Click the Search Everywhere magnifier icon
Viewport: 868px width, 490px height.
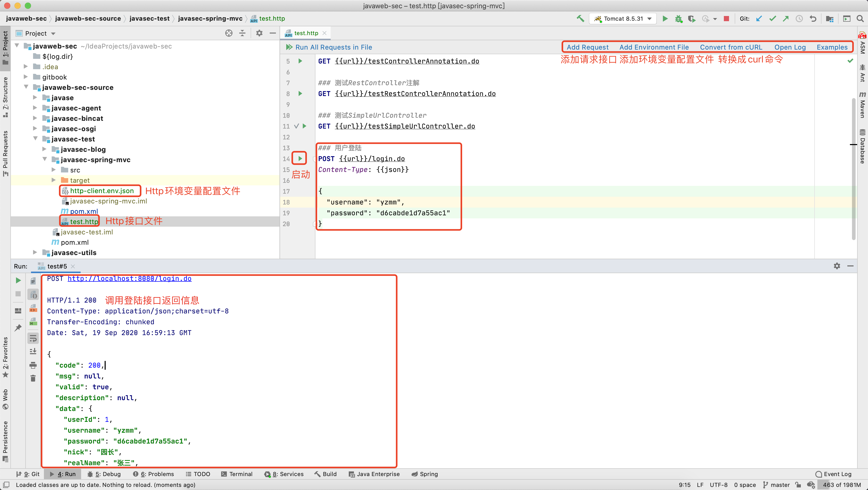click(x=860, y=19)
